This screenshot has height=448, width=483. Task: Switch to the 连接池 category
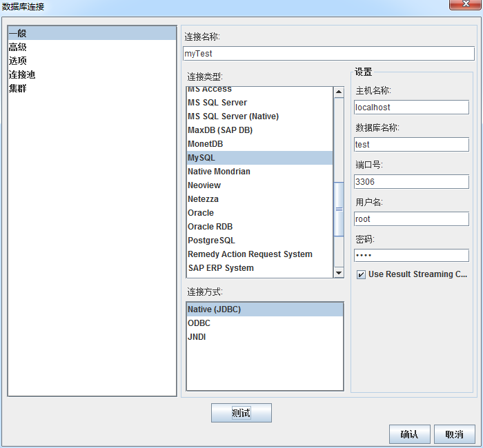pyautogui.click(x=92, y=74)
